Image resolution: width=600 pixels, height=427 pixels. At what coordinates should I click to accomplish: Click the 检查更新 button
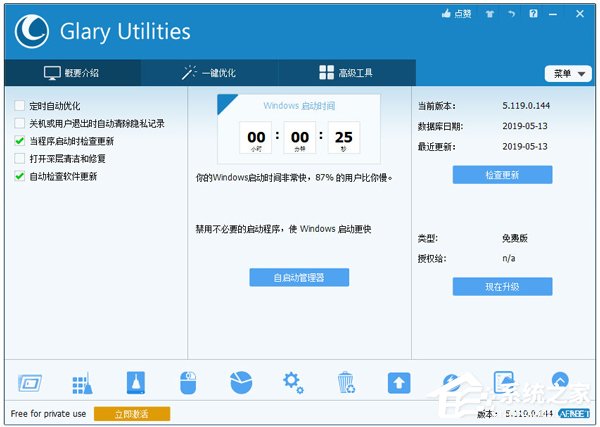pyautogui.click(x=502, y=175)
